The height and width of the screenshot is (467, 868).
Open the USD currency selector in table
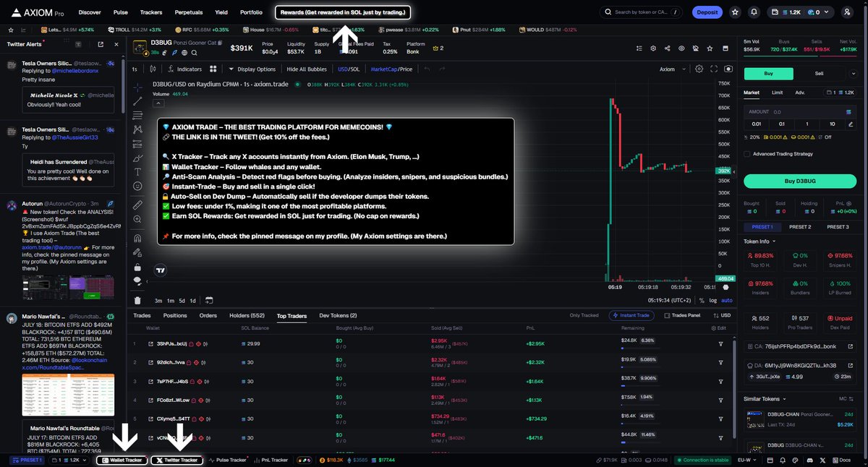(x=723, y=315)
